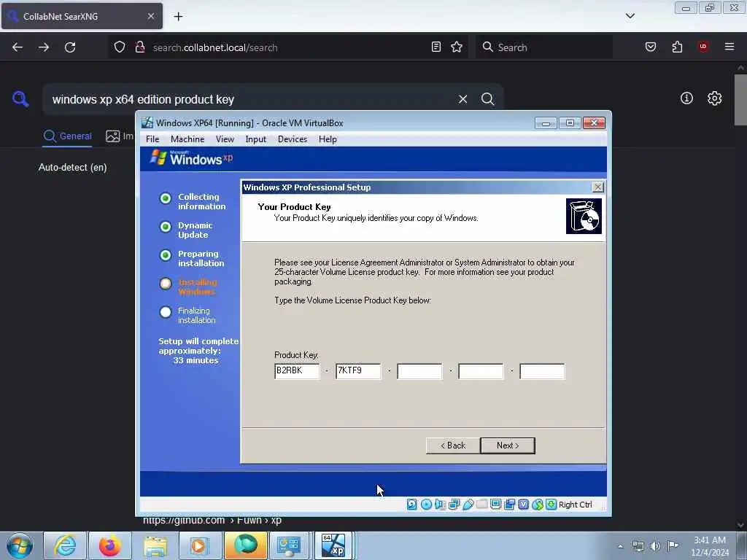Open the VirtualBox View menu

(x=225, y=139)
